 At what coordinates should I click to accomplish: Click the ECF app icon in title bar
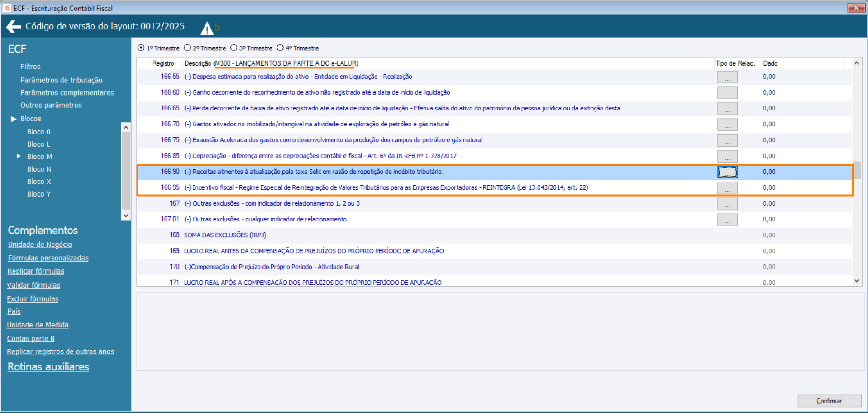pos(7,8)
